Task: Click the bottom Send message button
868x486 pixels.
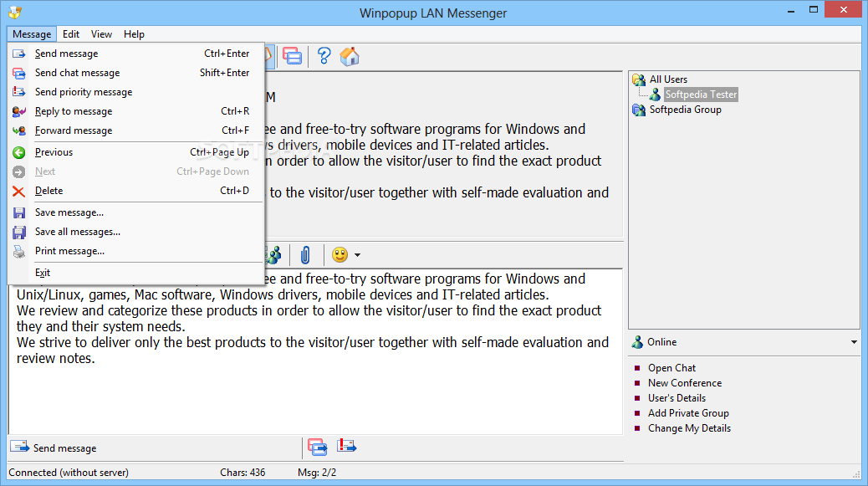Action: (x=54, y=448)
